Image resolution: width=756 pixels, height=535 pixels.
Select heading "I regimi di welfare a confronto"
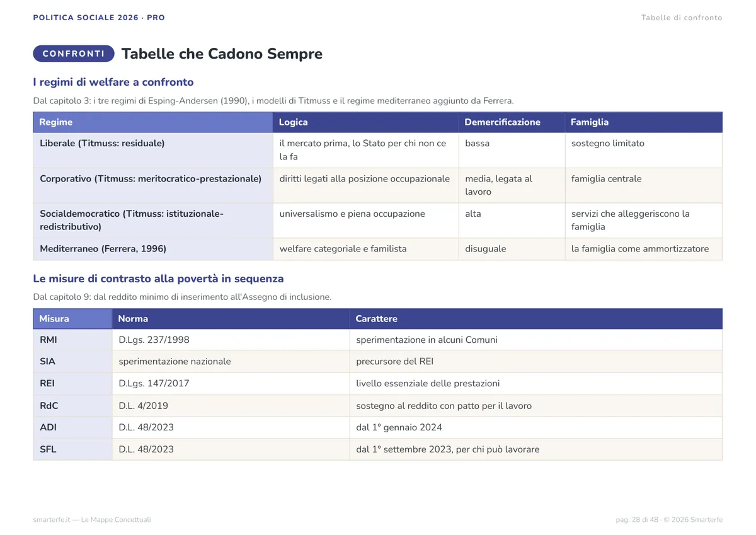click(113, 82)
